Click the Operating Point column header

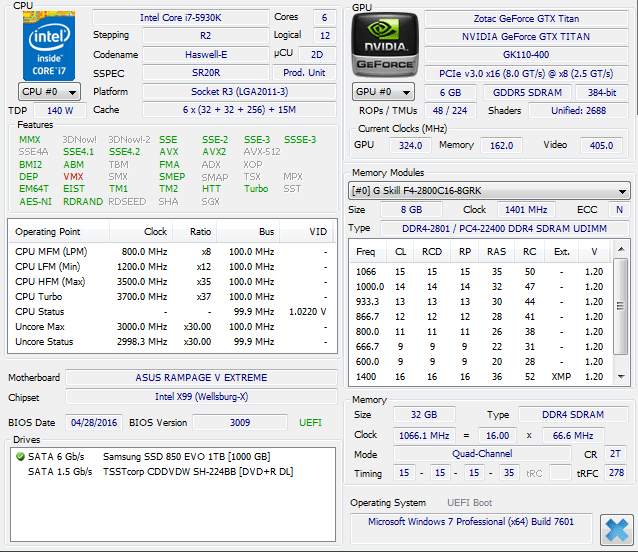point(58,232)
